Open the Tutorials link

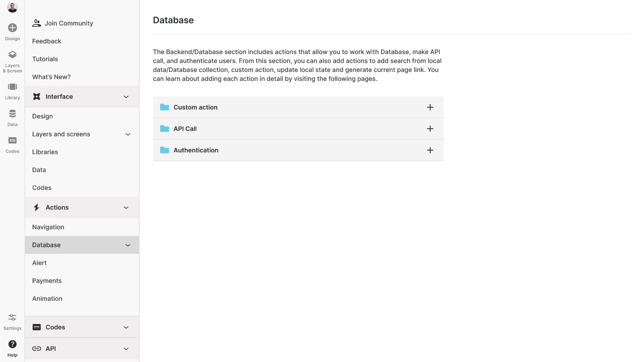pyautogui.click(x=45, y=59)
